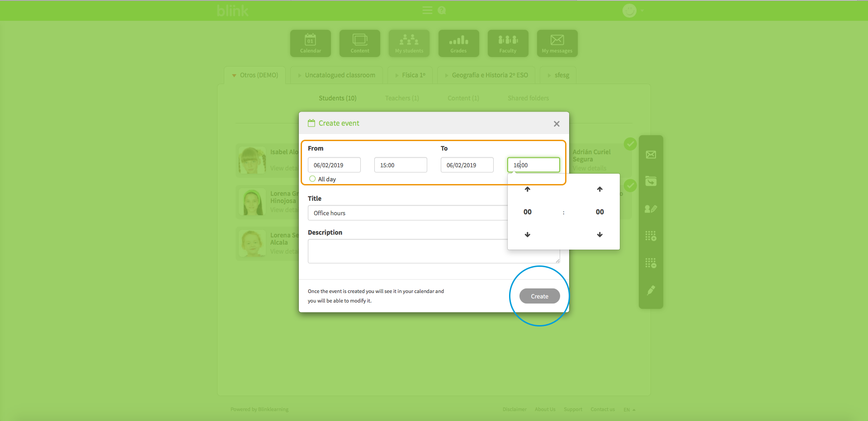Increase the hour with up arrow

point(527,189)
